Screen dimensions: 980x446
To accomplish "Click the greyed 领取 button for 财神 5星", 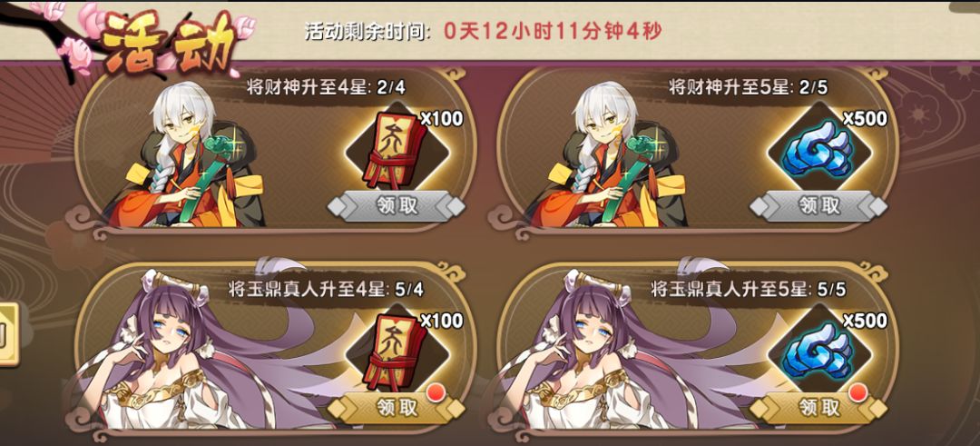I will [x=818, y=205].
